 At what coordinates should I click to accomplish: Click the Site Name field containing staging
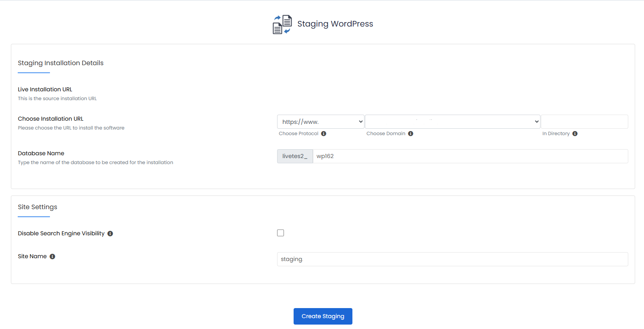(452, 259)
